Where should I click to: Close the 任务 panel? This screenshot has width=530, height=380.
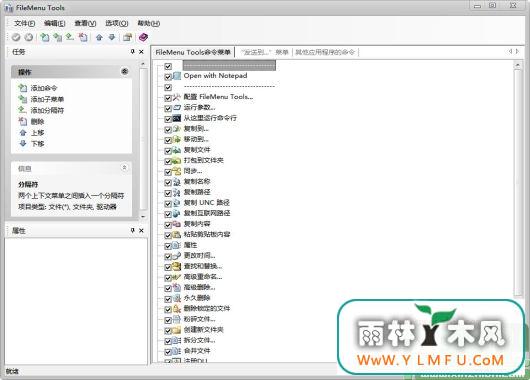coord(141,51)
